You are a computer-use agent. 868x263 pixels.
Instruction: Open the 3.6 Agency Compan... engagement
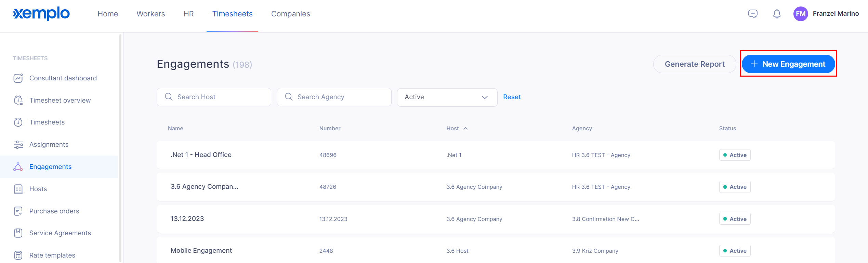click(205, 186)
